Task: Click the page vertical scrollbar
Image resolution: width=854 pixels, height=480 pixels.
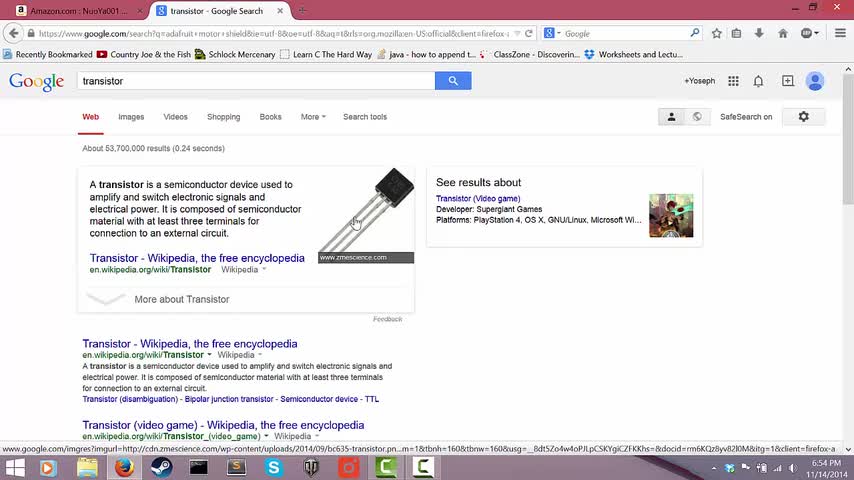Action: [x=848, y=139]
